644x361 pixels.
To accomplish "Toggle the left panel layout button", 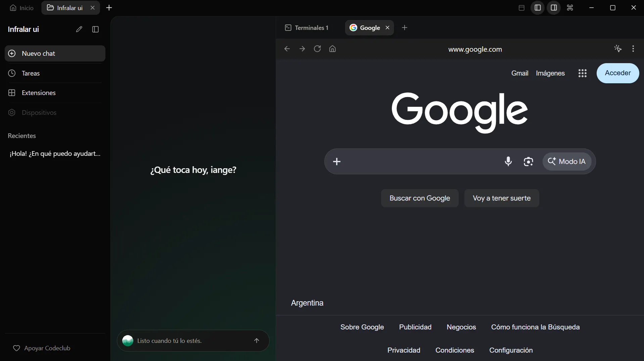I will click(538, 8).
